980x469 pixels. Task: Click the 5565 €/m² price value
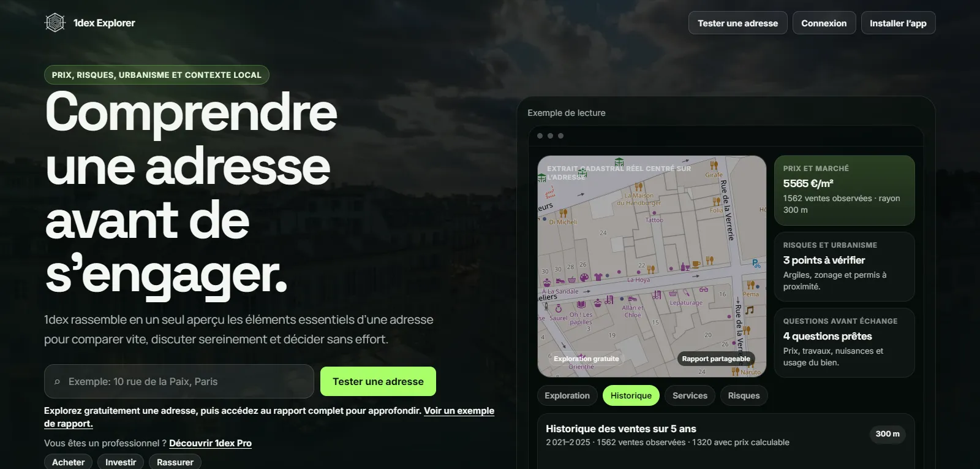(808, 183)
